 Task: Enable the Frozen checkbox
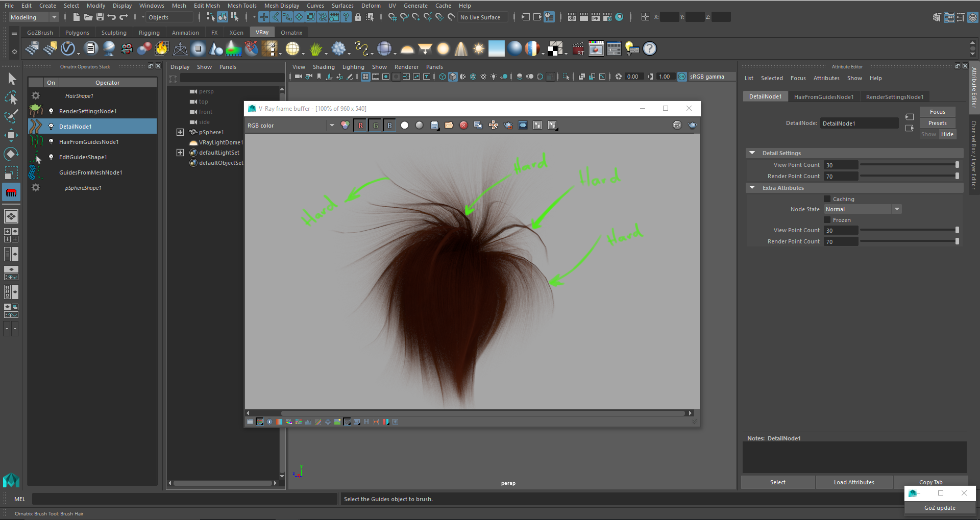pos(827,220)
